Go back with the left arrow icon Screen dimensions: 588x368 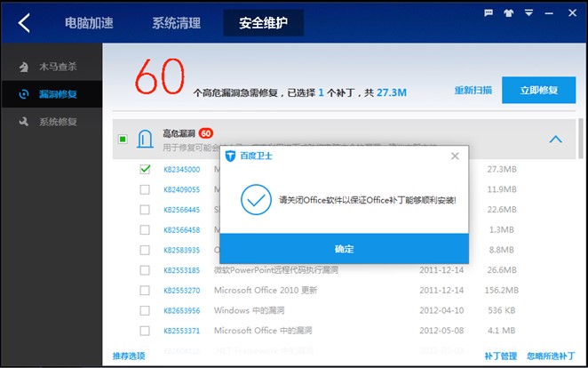tap(24, 23)
